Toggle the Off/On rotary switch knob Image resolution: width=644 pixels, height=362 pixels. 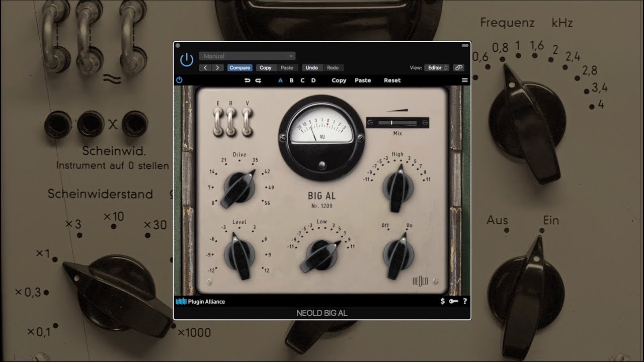tap(397, 255)
